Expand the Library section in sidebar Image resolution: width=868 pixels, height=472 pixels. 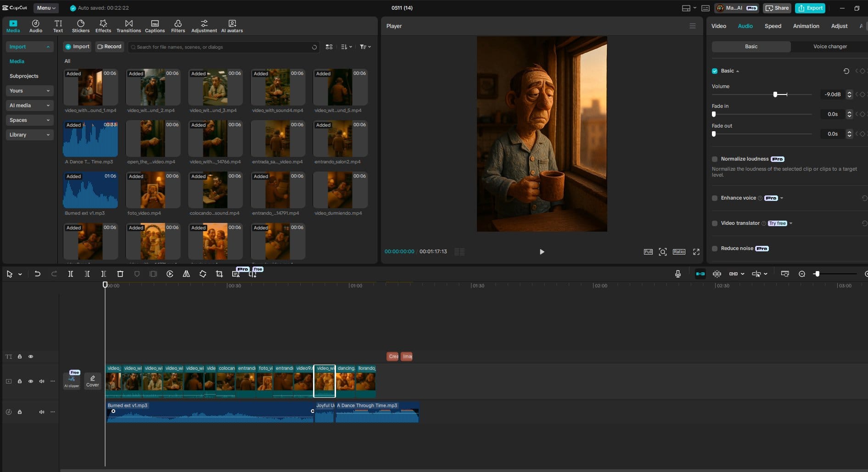[x=29, y=135]
